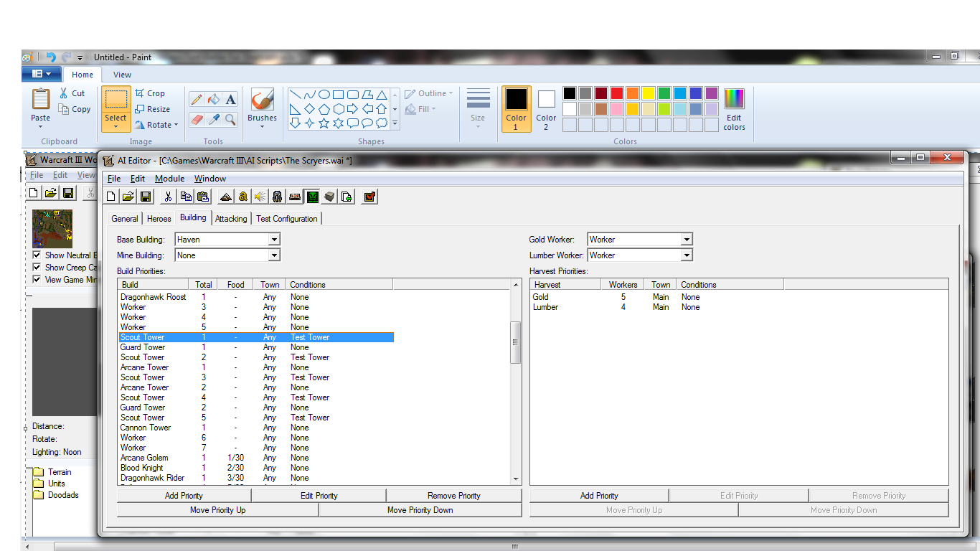
Task: Open the Edit menu in AI Editor
Action: pyautogui.click(x=138, y=179)
